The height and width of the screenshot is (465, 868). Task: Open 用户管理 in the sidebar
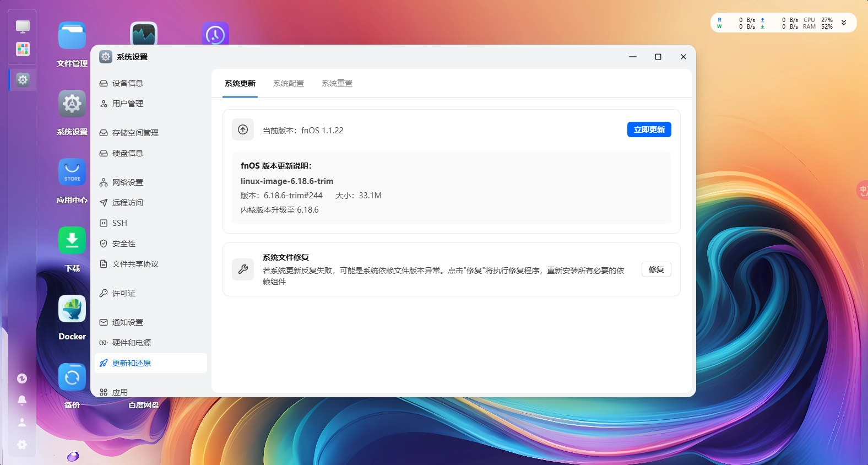(x=151, y=104)
